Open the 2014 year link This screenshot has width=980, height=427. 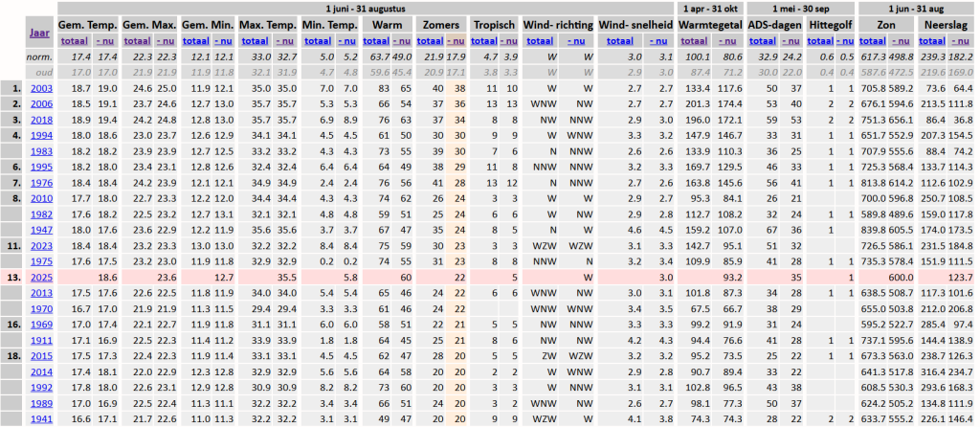tap(42, 372)
